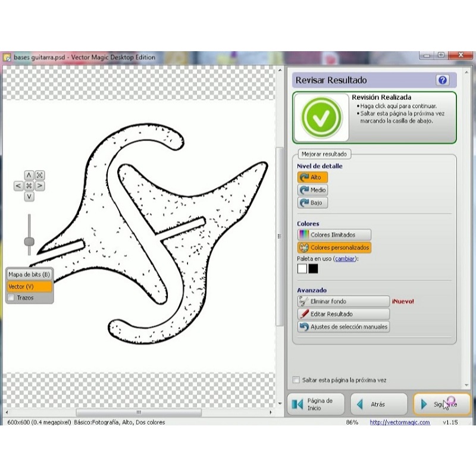Toggle the Trazos checkbox

11,297
